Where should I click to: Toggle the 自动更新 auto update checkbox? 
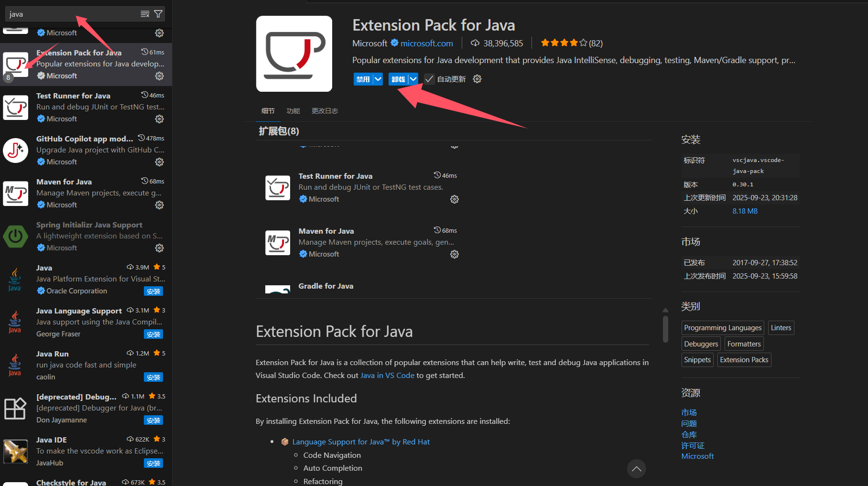click(429, 79)
